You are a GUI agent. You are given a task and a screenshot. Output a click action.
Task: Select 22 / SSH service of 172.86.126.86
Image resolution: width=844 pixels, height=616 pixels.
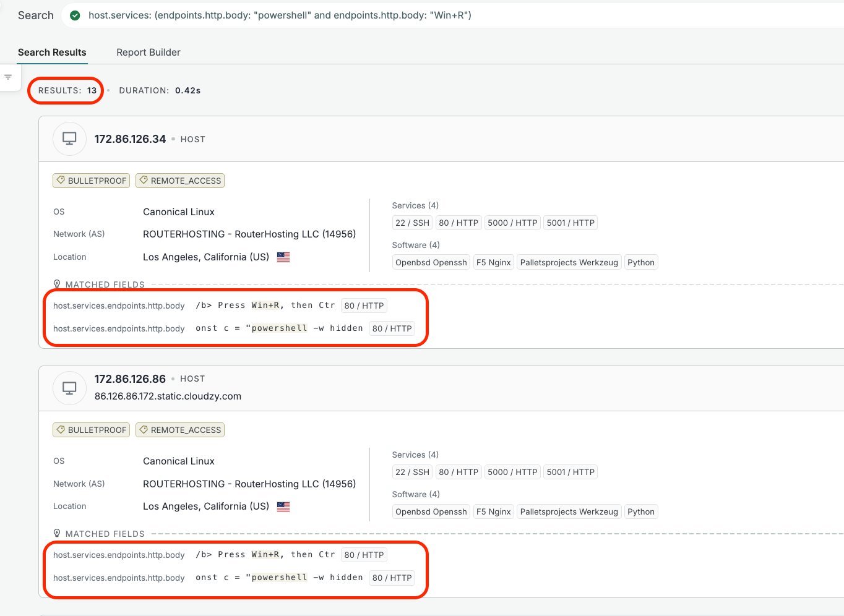point(412,472)
